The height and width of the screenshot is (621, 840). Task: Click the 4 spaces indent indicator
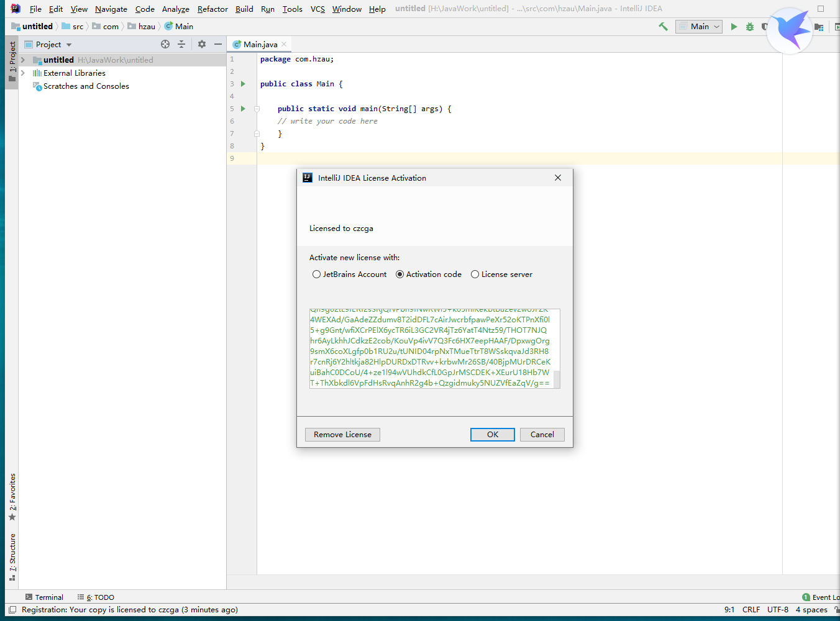click(811, 610)
